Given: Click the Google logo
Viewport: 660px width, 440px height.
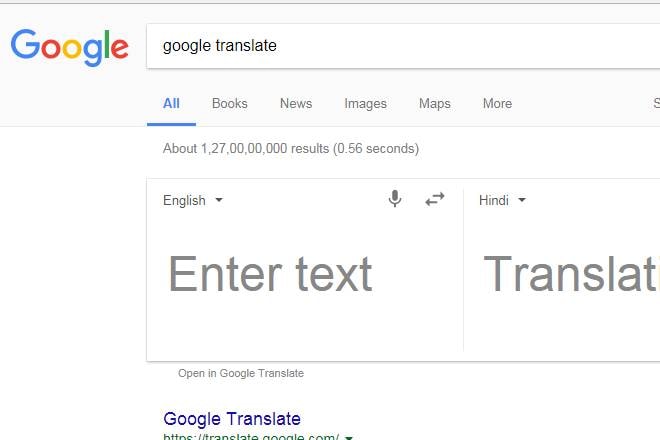Looking at the screenshot, I should [69, 47].
